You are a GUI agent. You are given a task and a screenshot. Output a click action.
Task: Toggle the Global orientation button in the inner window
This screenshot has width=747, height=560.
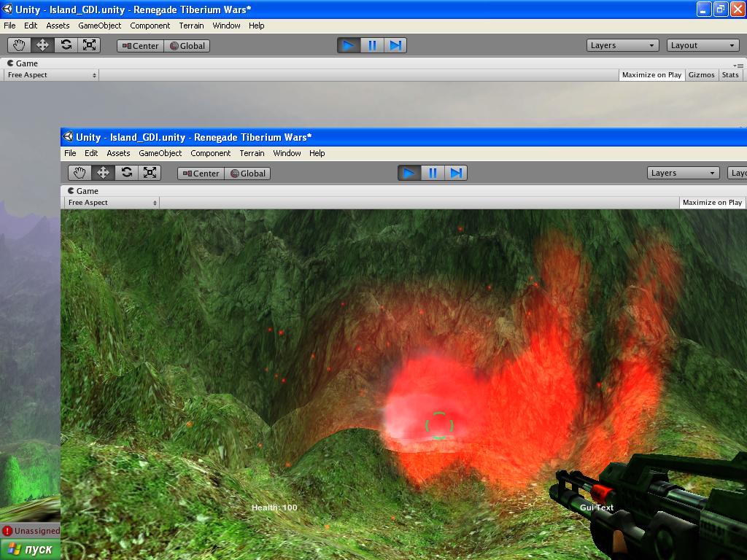(248, 174)
